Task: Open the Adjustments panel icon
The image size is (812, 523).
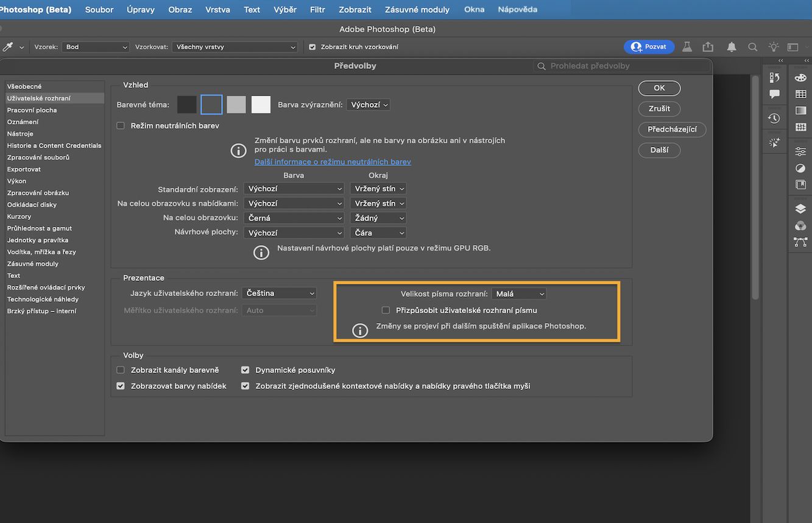Action: tap(800, 168)
